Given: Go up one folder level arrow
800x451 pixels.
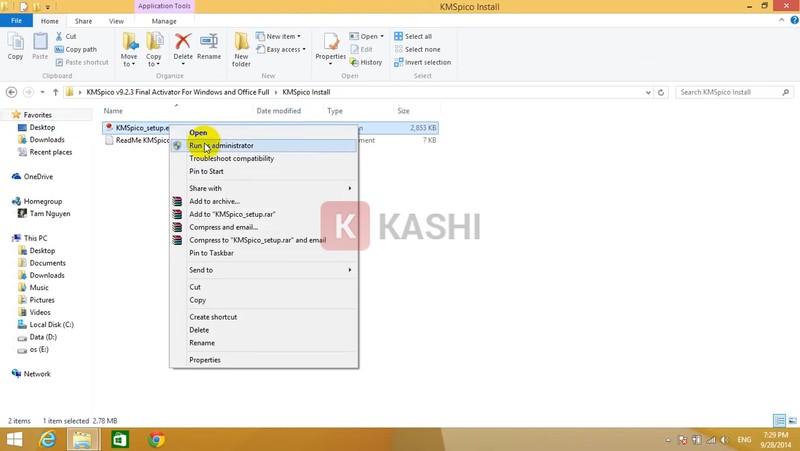Looking at the screenshot, I should [x=55, y=92].
